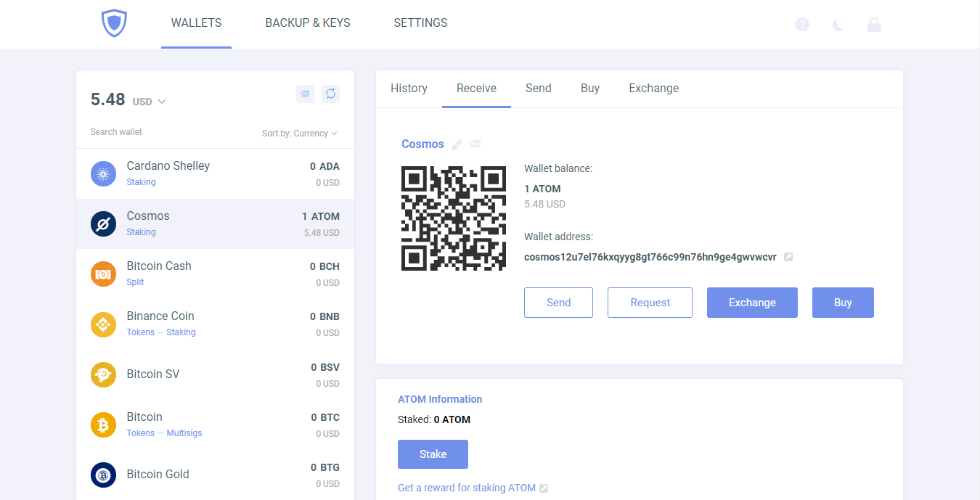
Task: Click the Cosmos coin icon in list
Action: tap(103, 224)
